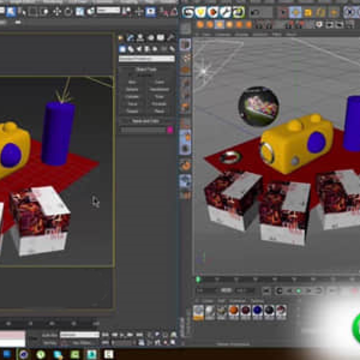The image size is (360, 360).
Task: Go to start of Cinema 4D animation
Action: (x=266, y=291)
